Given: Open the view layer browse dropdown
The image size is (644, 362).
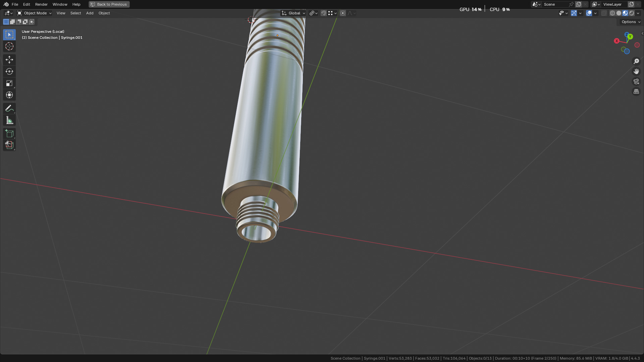Looking at the screenshot, I should (x=596, y=4).
